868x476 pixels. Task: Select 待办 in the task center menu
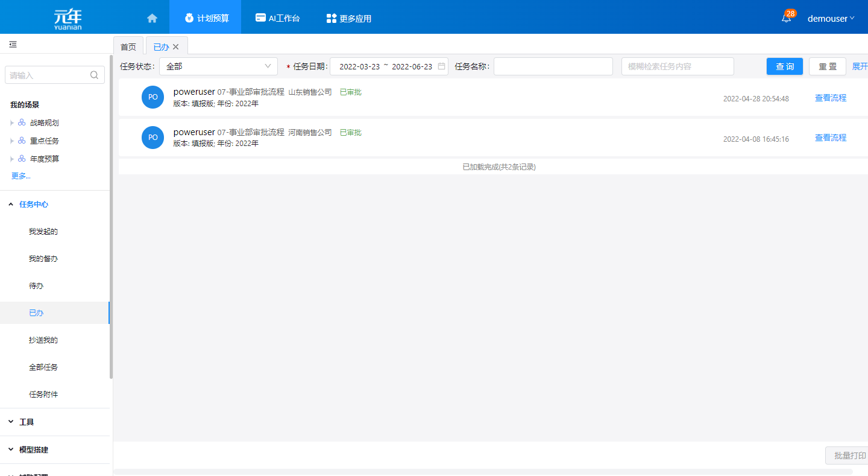tap(36, 286)
